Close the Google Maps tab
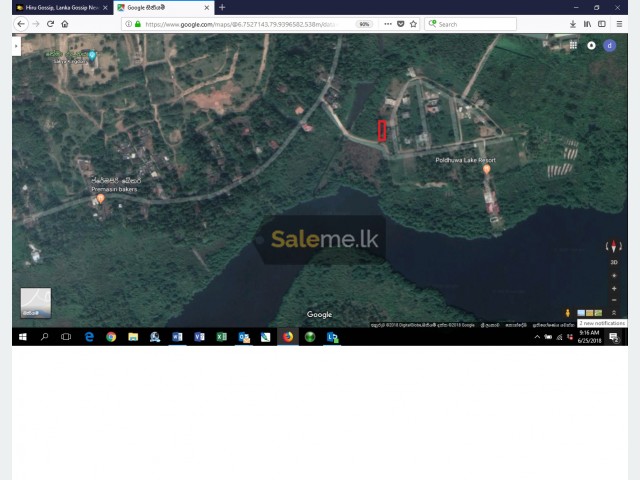 pos(207,7)
